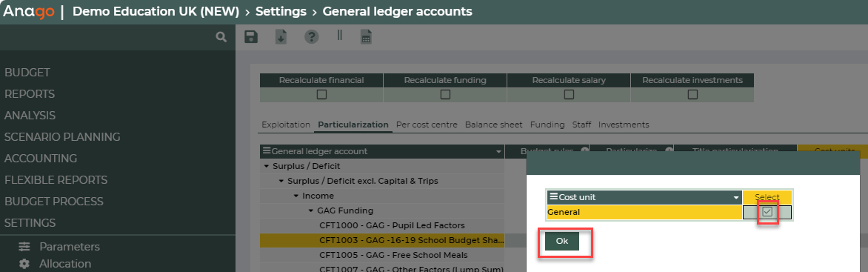Viewport: 868px width, 272px height.
Task: Collapse the Surplus / Deficit tree node
Action: tap(267, 166)
